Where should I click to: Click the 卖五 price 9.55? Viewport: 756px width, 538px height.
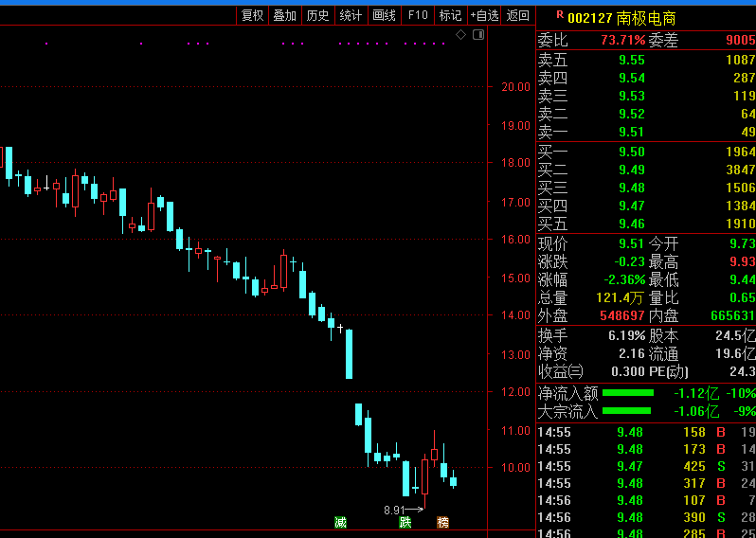(632, 60)
